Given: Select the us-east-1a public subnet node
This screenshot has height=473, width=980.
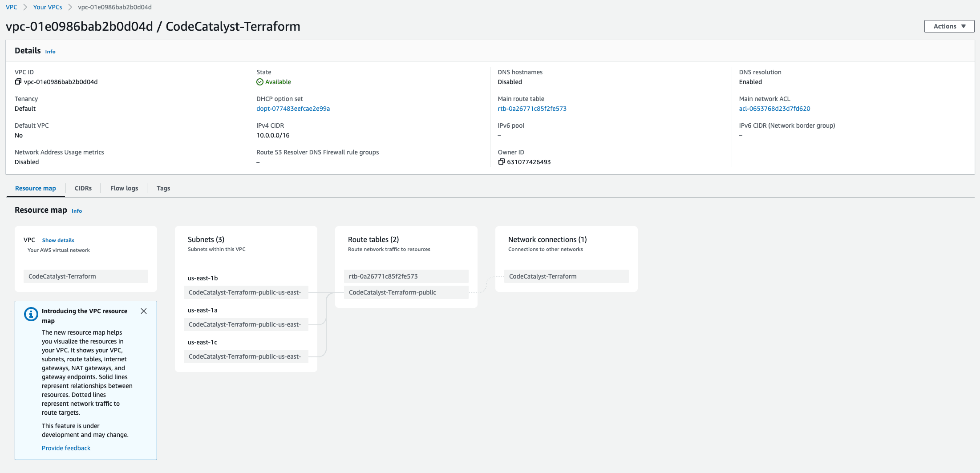Looking at the screenshot, I should (x=246, y=324).
